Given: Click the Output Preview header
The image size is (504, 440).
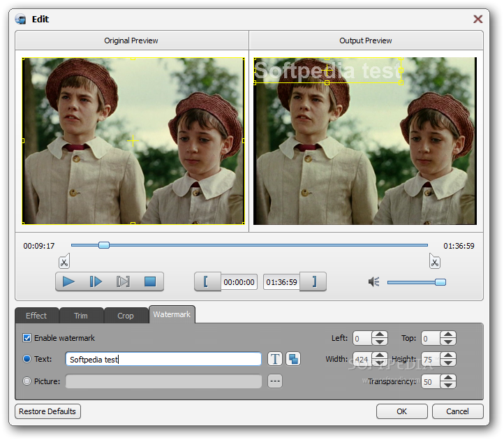Looking at the screenshot, I should [366, 41].
